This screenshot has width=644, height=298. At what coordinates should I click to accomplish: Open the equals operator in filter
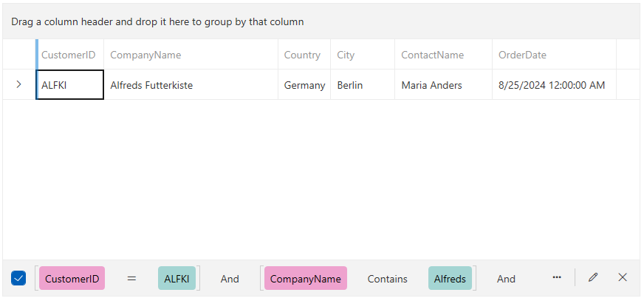click(131, 279)
